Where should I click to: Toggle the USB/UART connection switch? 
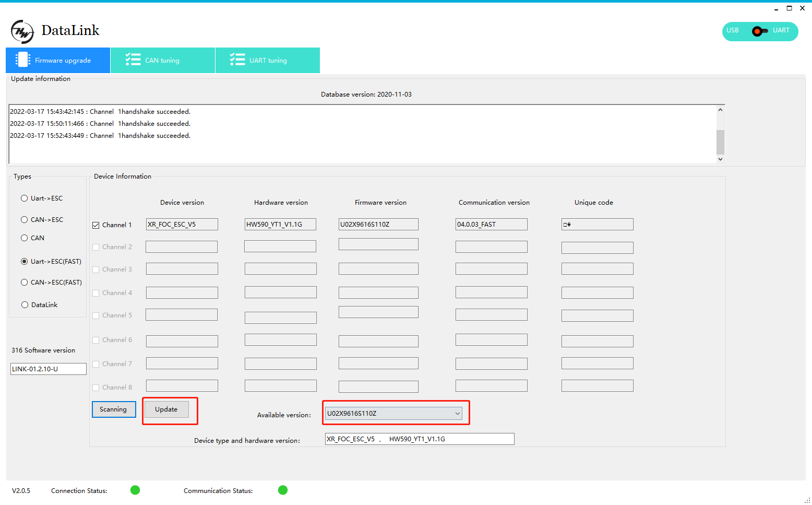[760, 31]
